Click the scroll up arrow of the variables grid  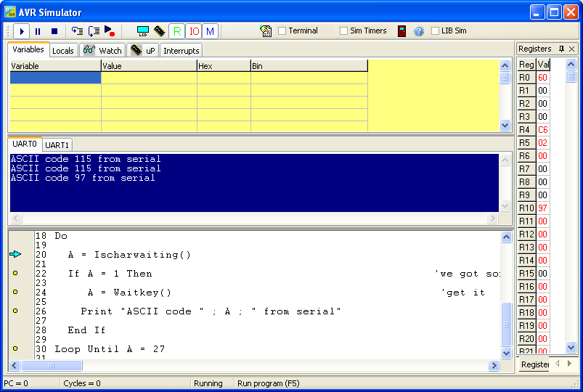[x=505, y=66]
